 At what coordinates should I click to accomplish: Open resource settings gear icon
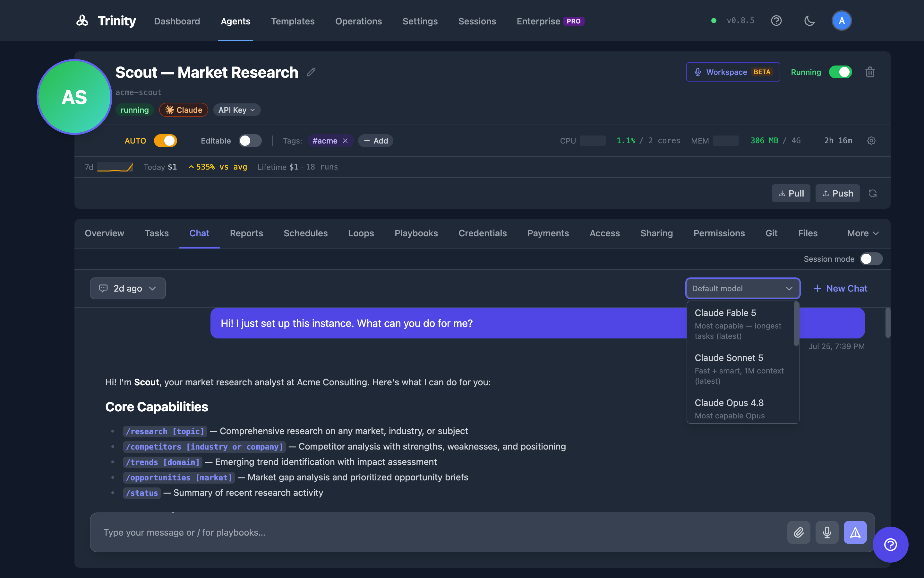pos(871,141)
